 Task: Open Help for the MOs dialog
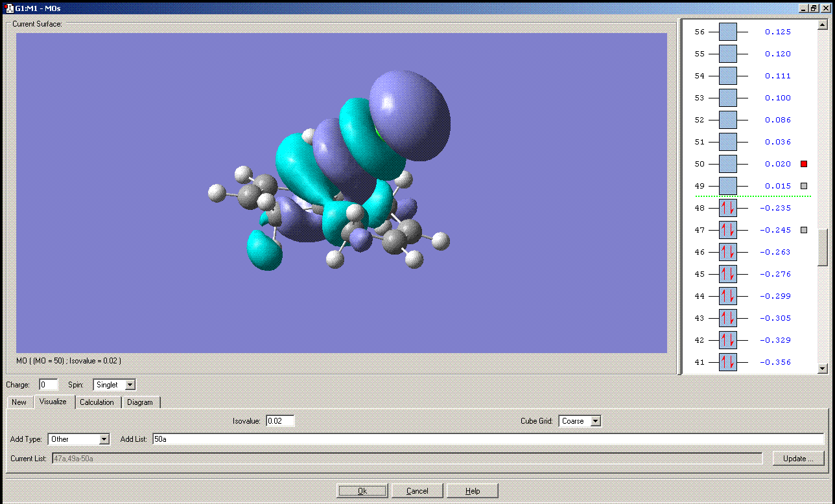473,491
